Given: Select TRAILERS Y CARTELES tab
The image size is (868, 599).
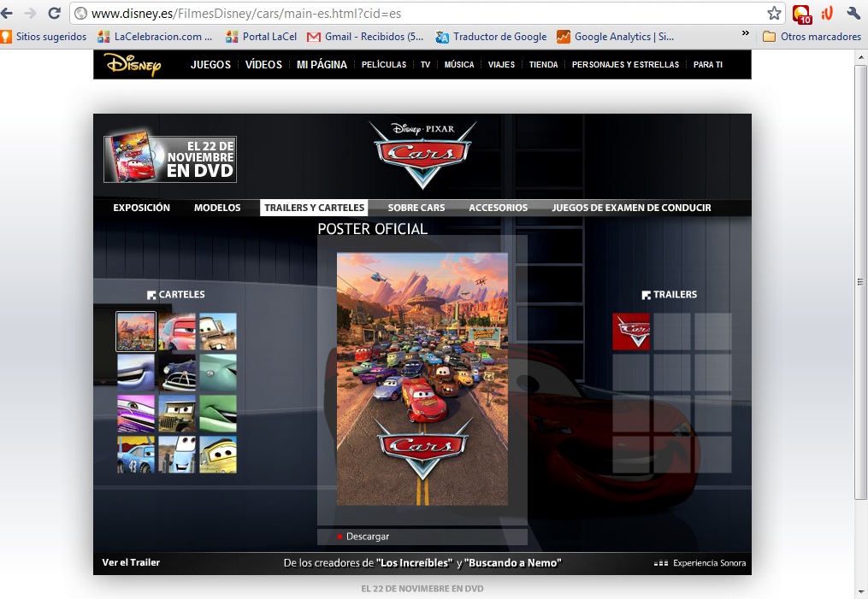Looking at the screenshot, I should click(314, 208).
